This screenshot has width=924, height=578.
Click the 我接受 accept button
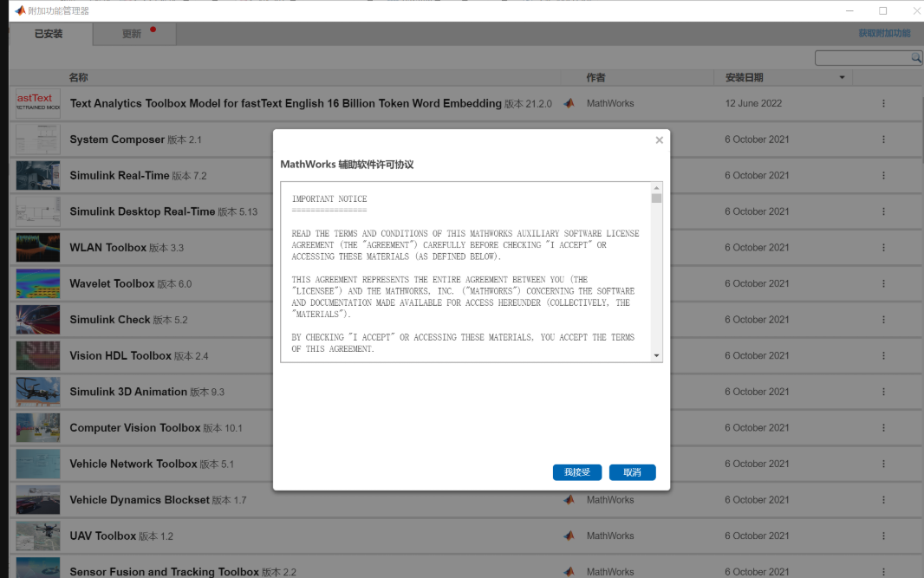(x=577, y=472)
